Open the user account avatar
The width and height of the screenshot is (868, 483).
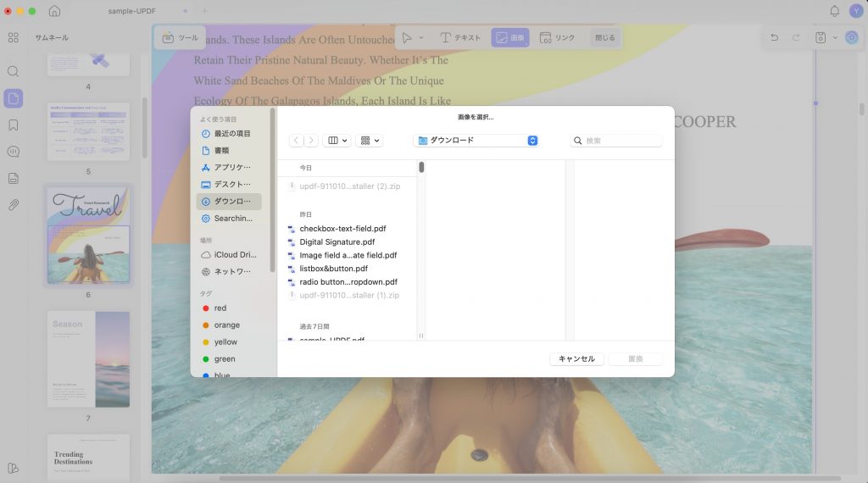[856, 11]
